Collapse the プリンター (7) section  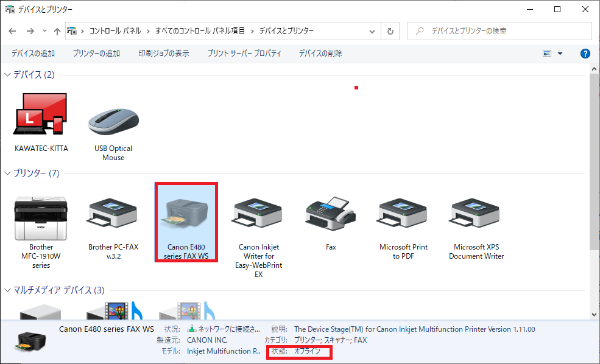[8, 173]
